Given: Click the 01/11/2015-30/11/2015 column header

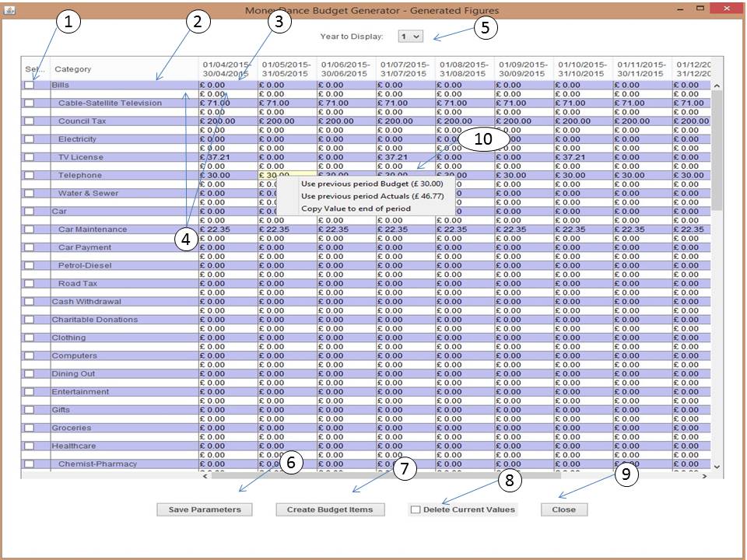Looking at the screenshot, I should [642, 69].
